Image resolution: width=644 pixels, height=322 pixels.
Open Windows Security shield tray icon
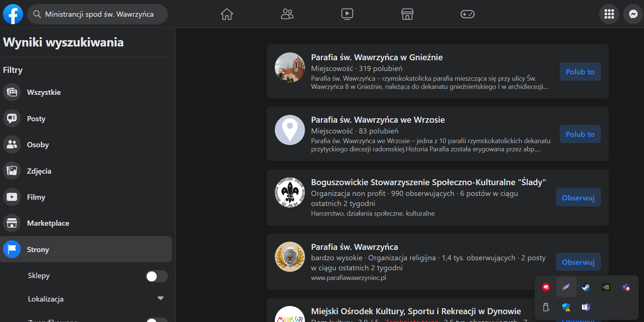[566, 307]
